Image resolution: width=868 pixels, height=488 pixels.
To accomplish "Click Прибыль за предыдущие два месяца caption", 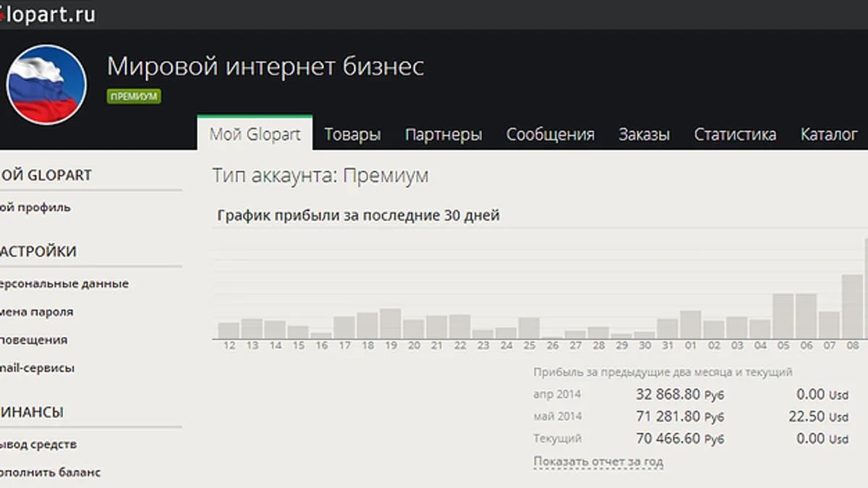I will (663, 372).
